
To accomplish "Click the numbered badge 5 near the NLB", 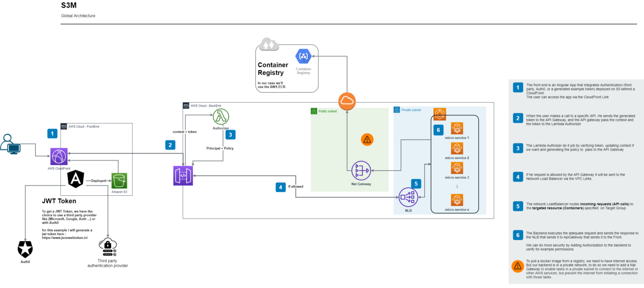I will (415, 184).
